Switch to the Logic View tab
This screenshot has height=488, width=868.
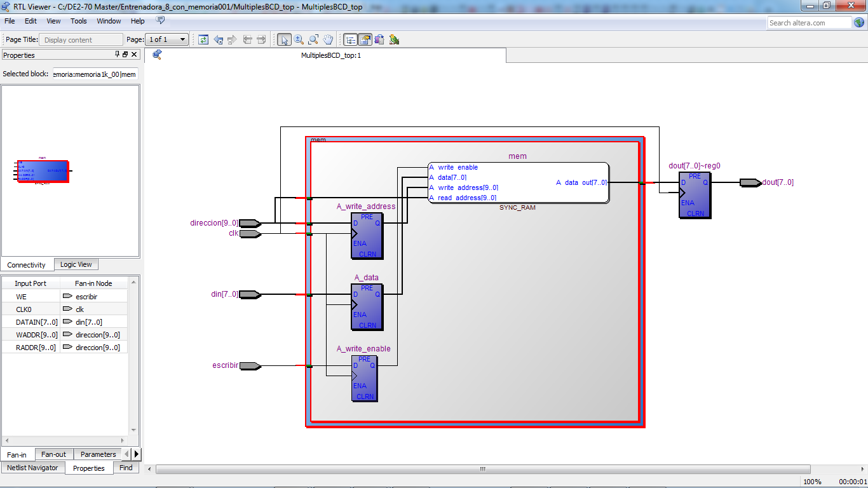tap(76, 264)
